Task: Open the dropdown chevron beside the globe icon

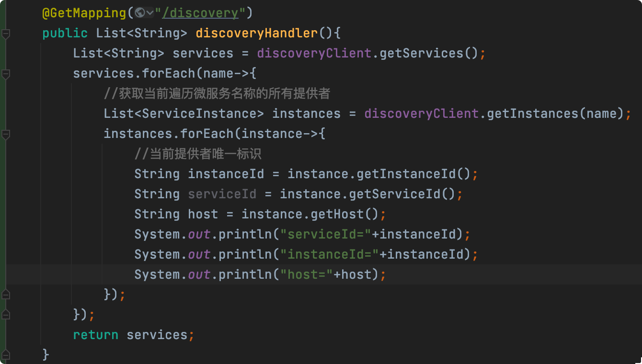Action: click(150, 13)
